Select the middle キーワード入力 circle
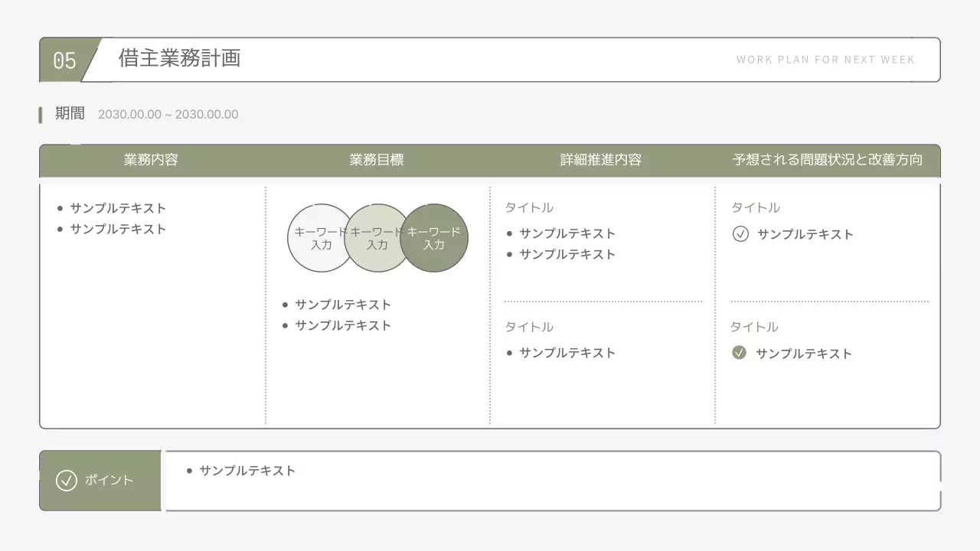This screenshot has width=980, height=551. (x=378, y=238)
